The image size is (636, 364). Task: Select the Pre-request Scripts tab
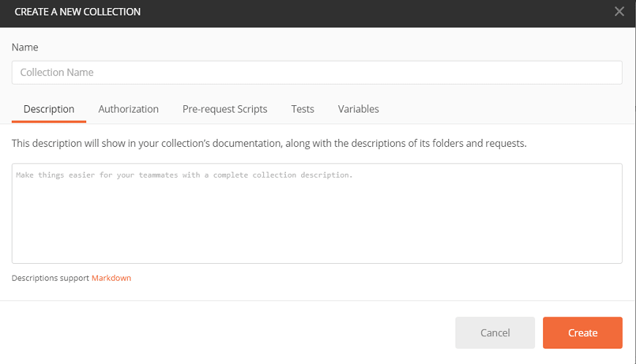(x=224, y=109)
